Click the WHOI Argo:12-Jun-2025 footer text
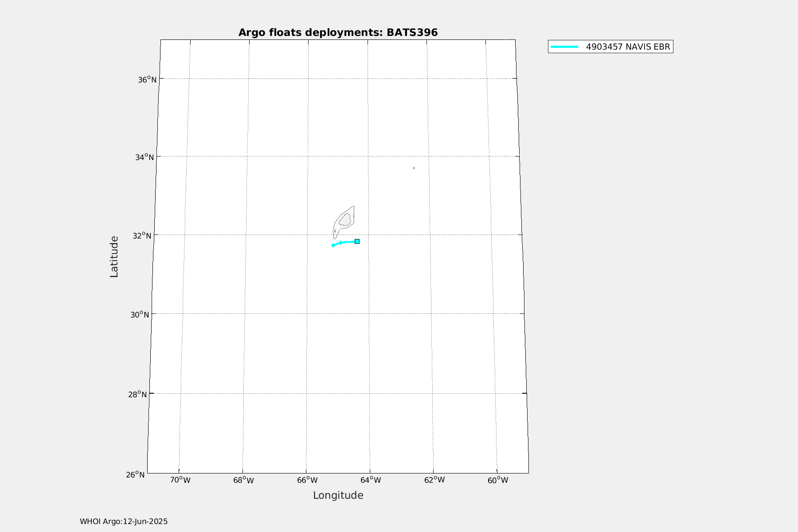 (124, 521)
